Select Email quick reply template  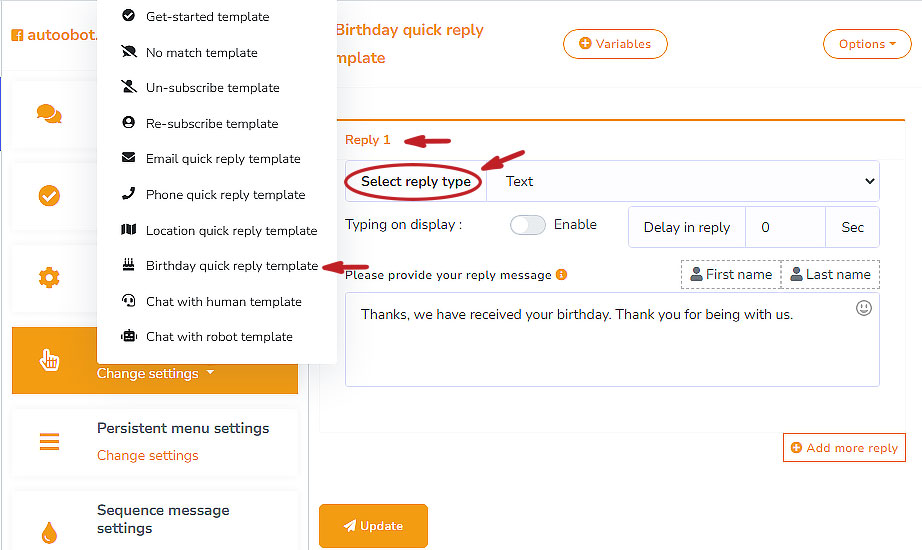[223, 159]
